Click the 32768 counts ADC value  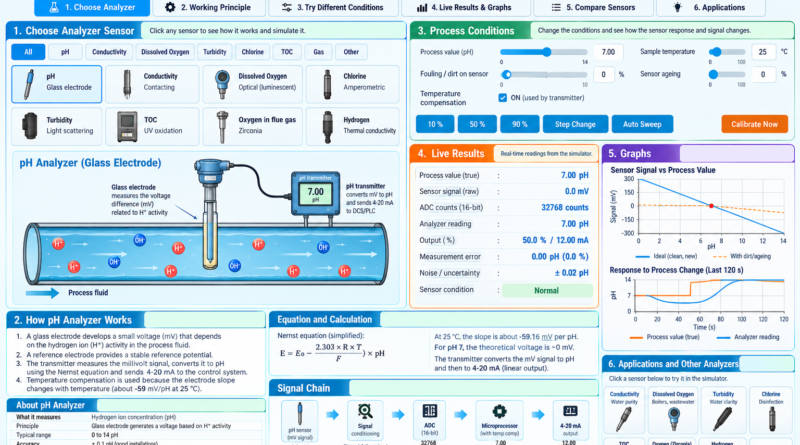click(564, 208)
